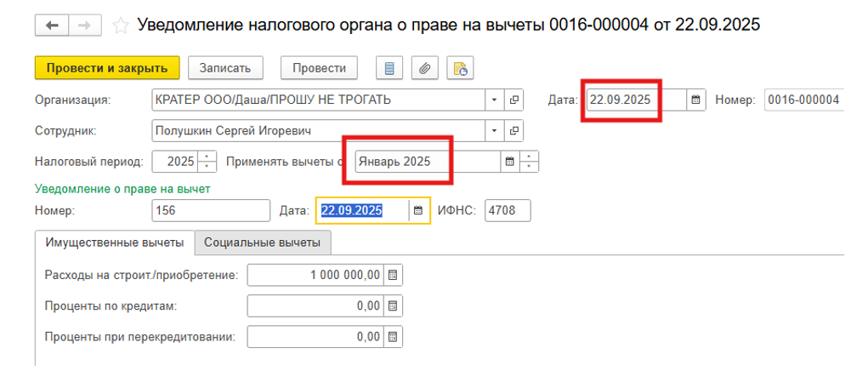Open calculator for loan interest field
This screenshot has width=868, height=388.
click(x=392, y=305)
